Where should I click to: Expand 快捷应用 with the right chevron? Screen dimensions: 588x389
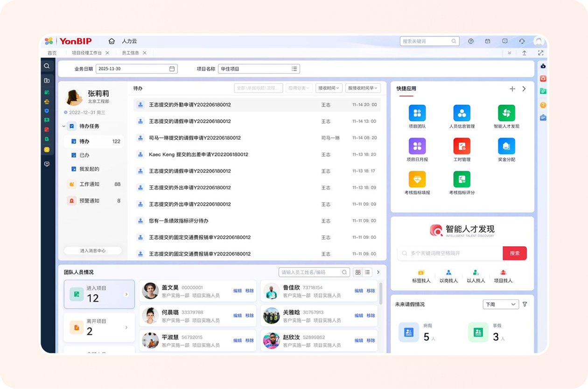point(524,89)
